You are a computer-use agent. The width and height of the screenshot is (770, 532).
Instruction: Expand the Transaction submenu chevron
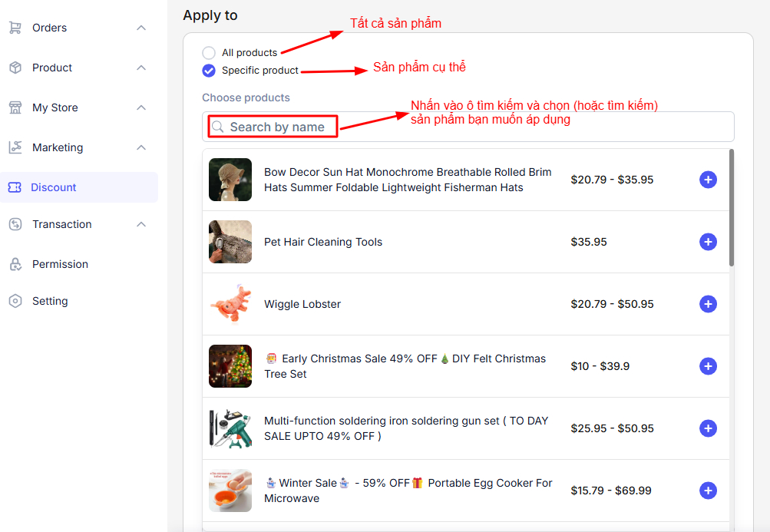[141, 224]
